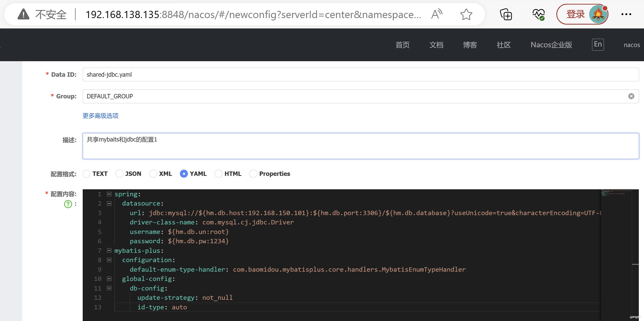Go to 首页 in Nacos header

click(x=402, y=45)
